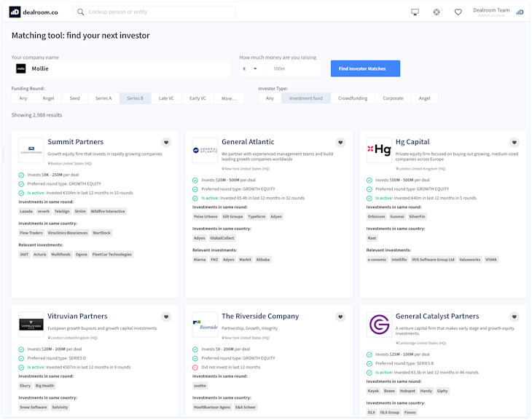Focus the Lookup person or entity field
The image size is (532, 420).
point(154,12)
